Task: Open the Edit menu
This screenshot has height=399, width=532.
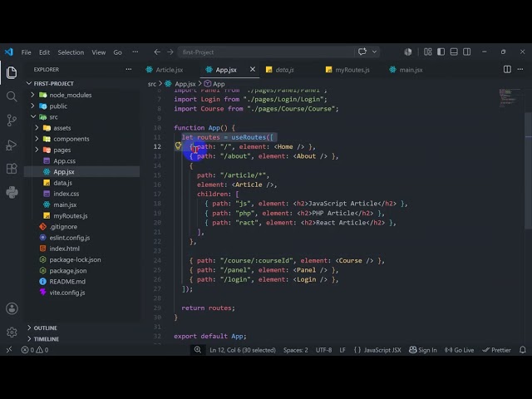Action: [44, 52]
